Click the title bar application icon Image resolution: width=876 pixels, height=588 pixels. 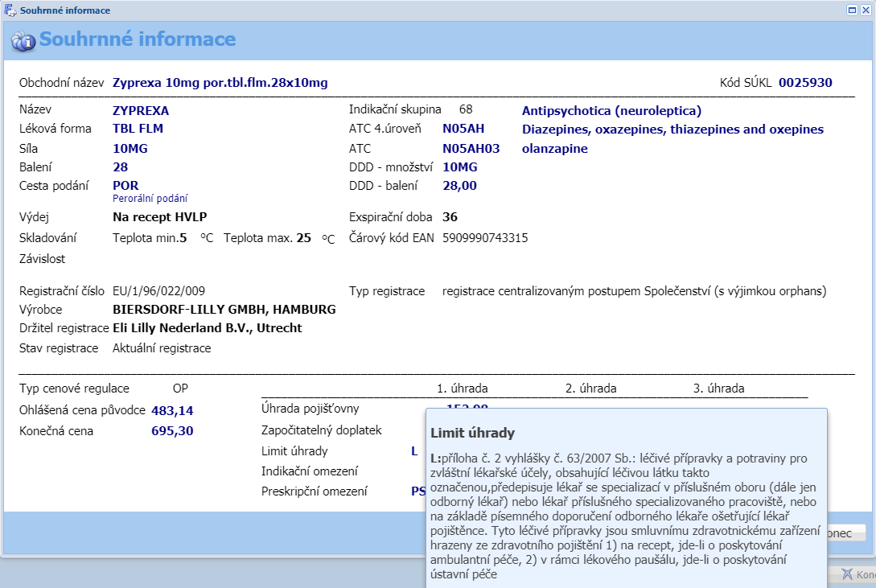pos(10,10)
